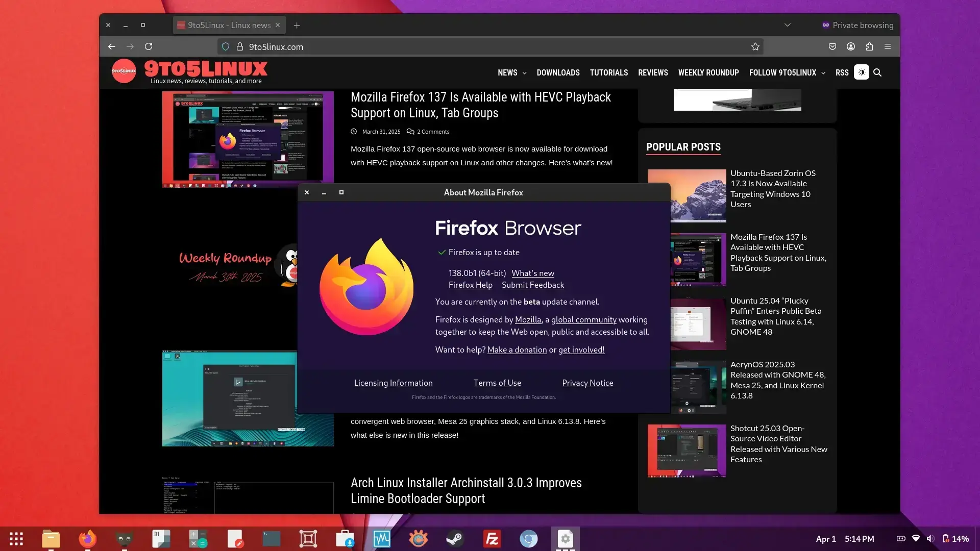Click the address bar showing 9to5linux.com
This screenshot has width=980, height=551.
pyautogui.click(x=490, y=46)
